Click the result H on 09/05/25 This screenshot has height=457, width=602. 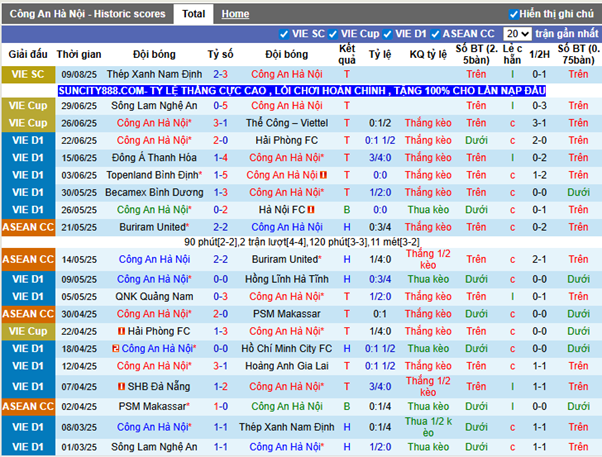point(347,279)
